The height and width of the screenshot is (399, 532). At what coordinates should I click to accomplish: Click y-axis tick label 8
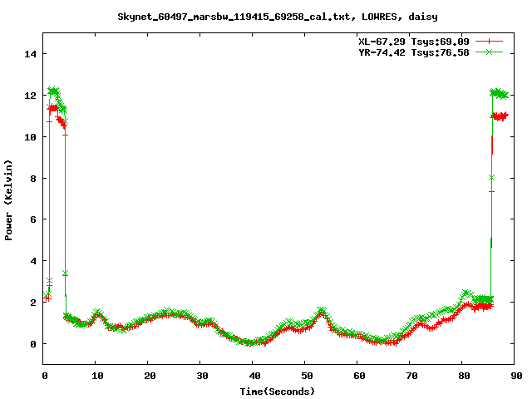33,179
